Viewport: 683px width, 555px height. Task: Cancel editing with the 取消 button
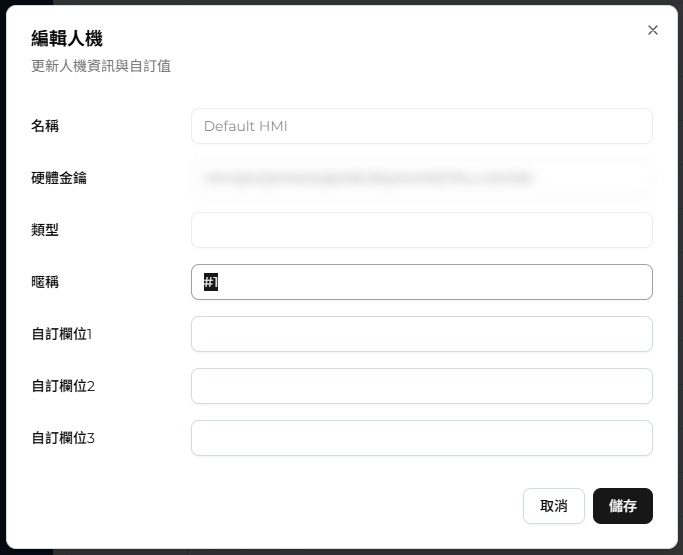point(554,506)
